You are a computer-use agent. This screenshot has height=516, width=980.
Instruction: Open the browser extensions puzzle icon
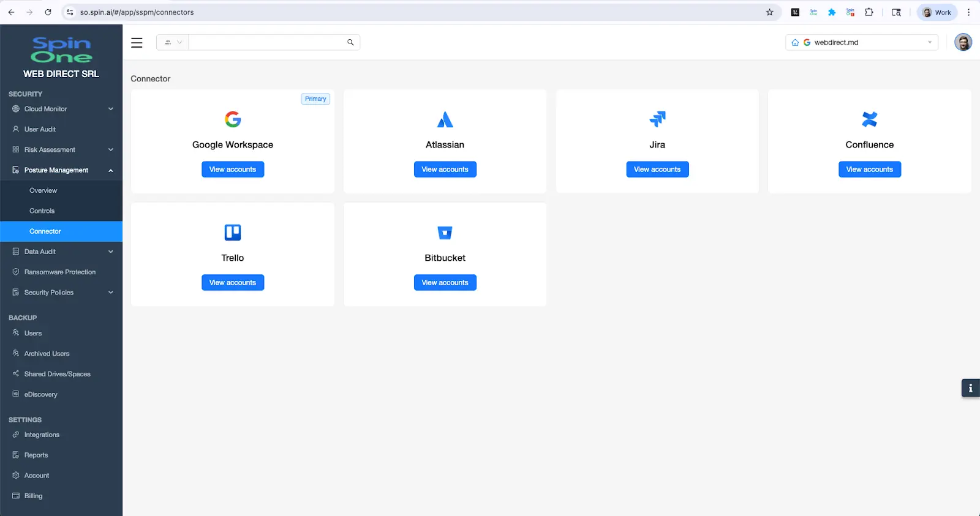pos(869,12)
